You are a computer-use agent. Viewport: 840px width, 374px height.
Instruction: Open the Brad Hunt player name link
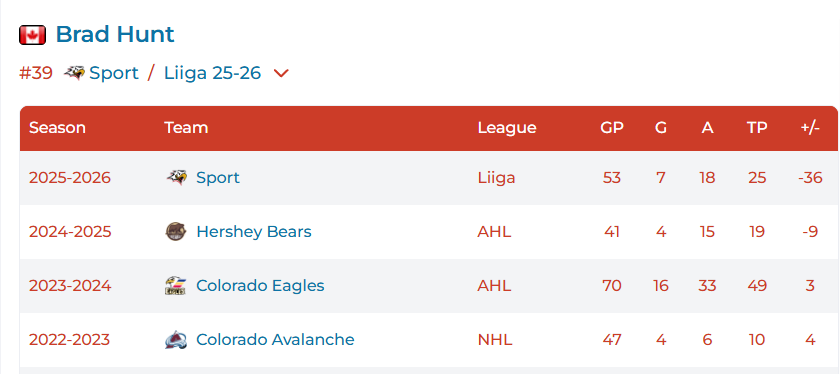click(x=115, y=34)
